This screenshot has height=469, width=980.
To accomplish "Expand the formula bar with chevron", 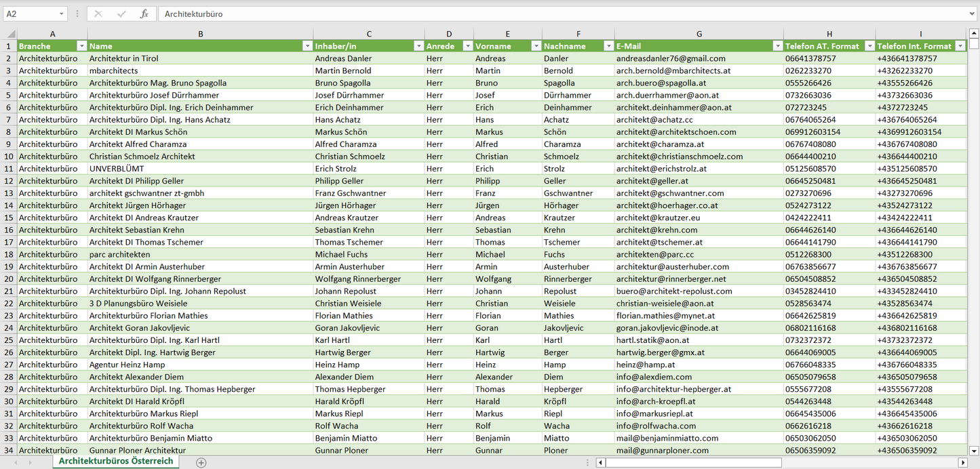I will point(973,14).
